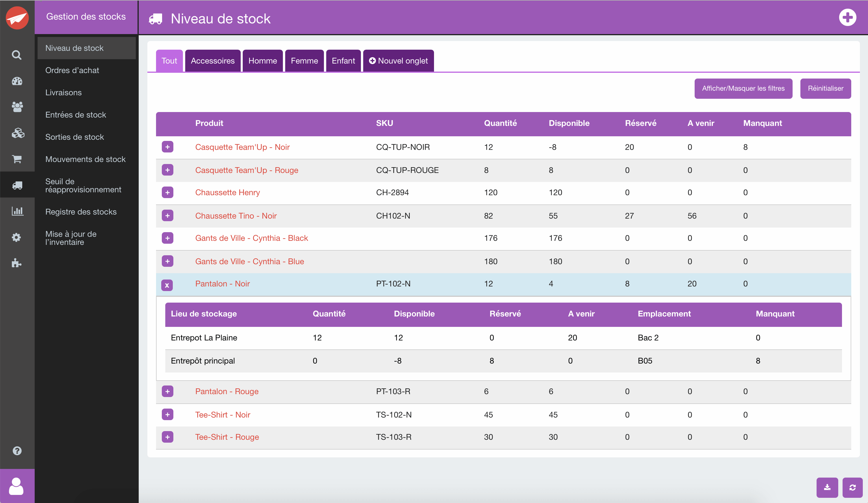This screenshot has height=503, width=868.
Task: Click the products cubes sidebar icon
Action: (18, 133)
